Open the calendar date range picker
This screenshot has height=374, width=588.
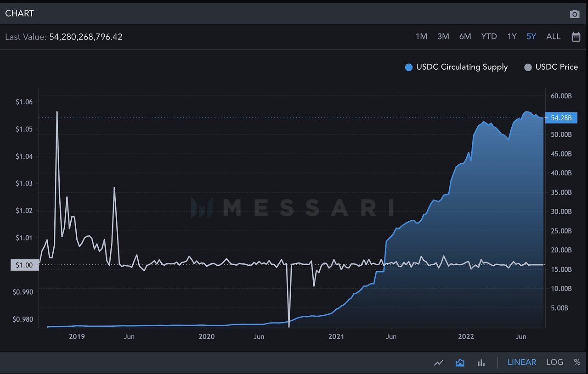576,37
